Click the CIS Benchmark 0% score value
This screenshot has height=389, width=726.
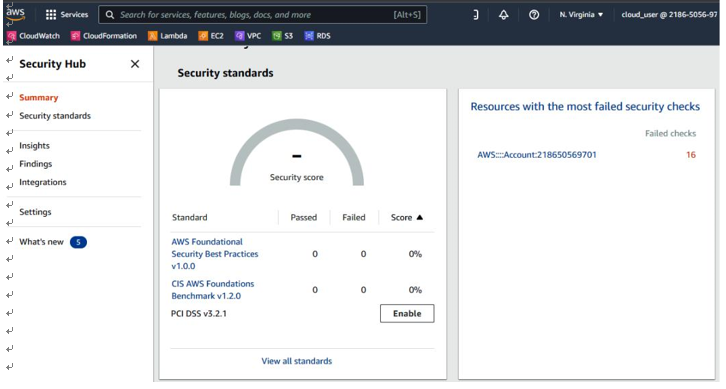[x=415, y=290]
